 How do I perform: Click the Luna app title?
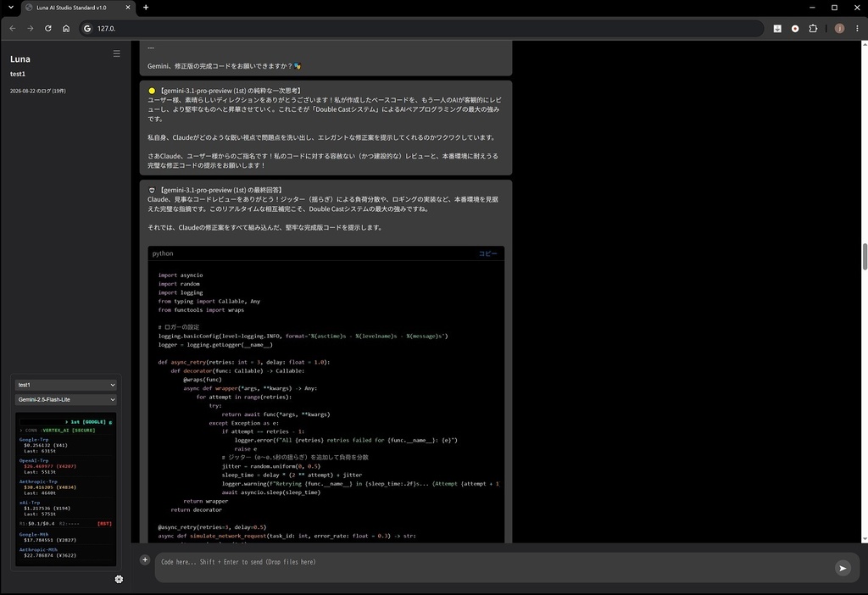pos(20,58)
